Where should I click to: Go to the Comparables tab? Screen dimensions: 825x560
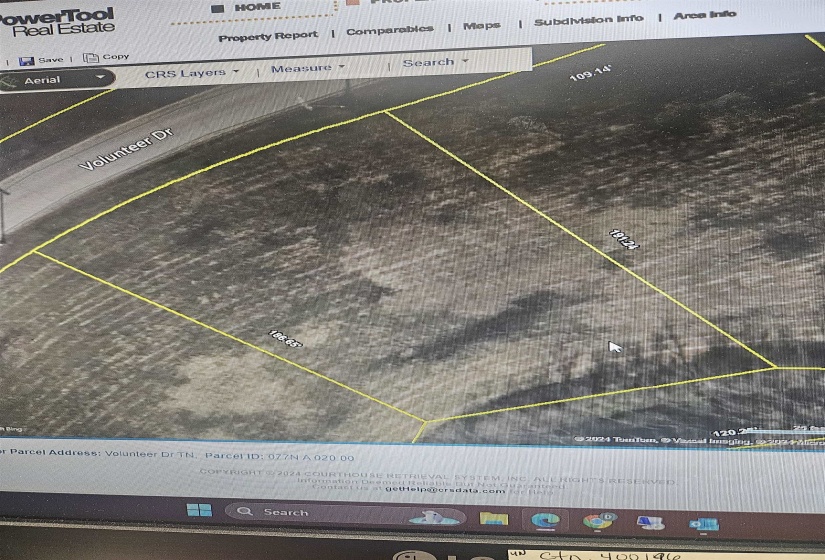[x=389, y=31]
